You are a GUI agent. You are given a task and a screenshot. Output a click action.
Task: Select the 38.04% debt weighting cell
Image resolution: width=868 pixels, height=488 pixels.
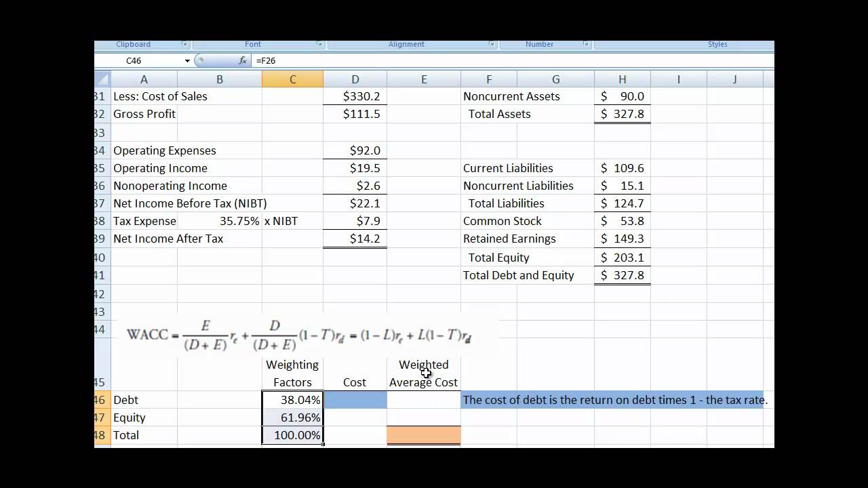click(x=292, y=400)
